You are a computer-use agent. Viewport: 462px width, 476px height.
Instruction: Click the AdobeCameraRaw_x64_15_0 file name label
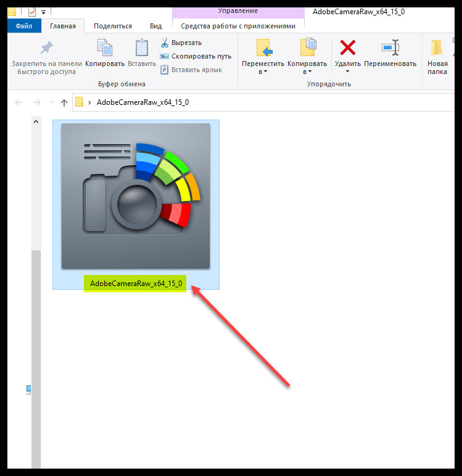[136, 283]
